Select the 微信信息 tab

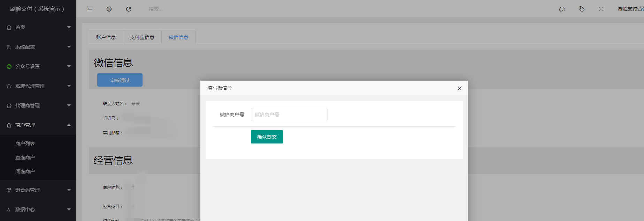click(178, 37)
